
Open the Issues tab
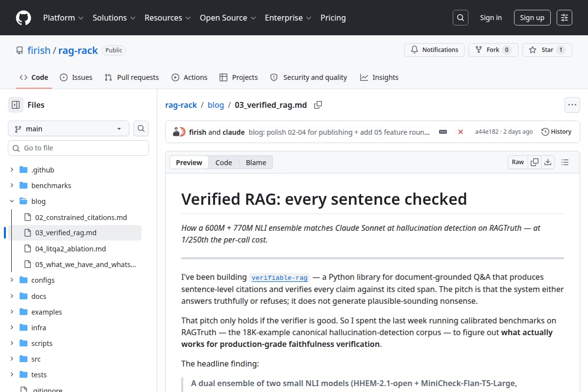point(76,77)
